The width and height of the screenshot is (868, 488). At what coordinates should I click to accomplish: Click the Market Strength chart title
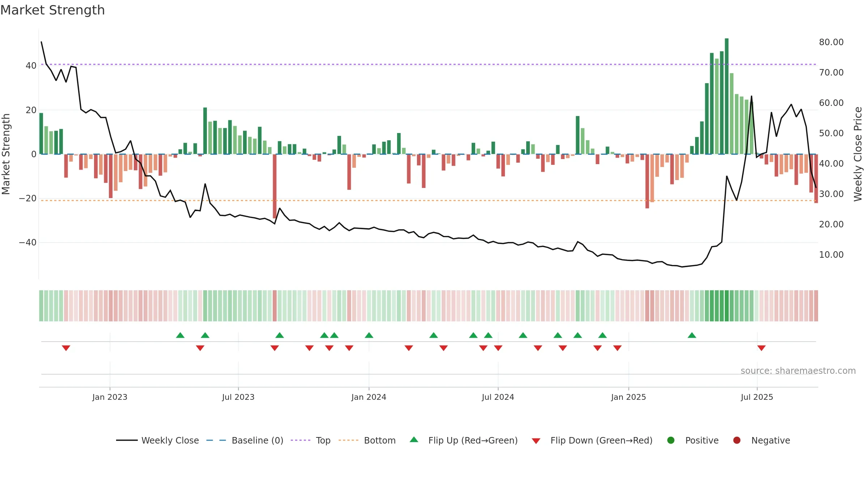[52, 10]
